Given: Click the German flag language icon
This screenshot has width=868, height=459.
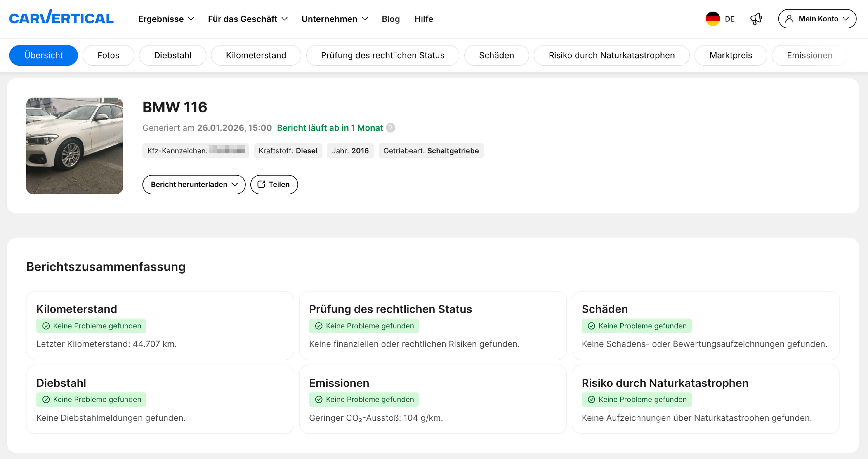Looking at the screenshot, I should 713,19.
